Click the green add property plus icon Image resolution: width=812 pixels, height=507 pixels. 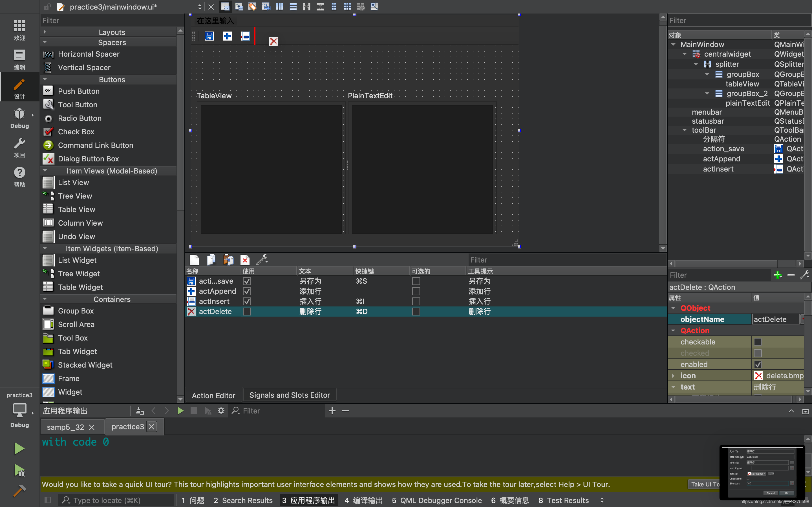click(777, 275)
